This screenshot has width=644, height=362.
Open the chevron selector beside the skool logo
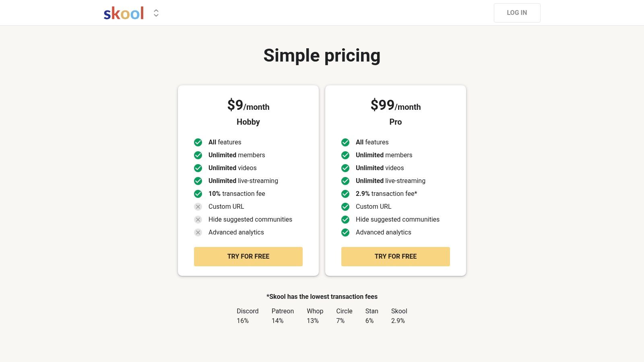(155, 13)
